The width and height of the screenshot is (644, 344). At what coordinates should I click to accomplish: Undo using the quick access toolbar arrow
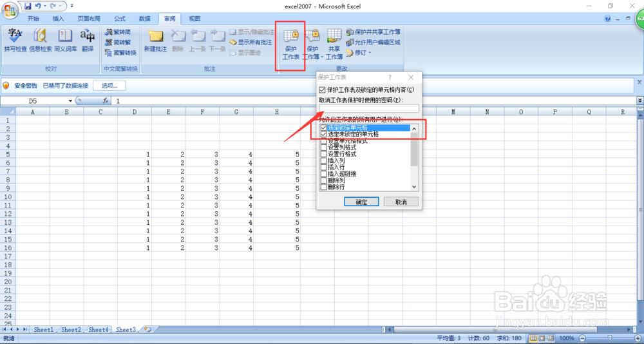(x=38, y=6)
